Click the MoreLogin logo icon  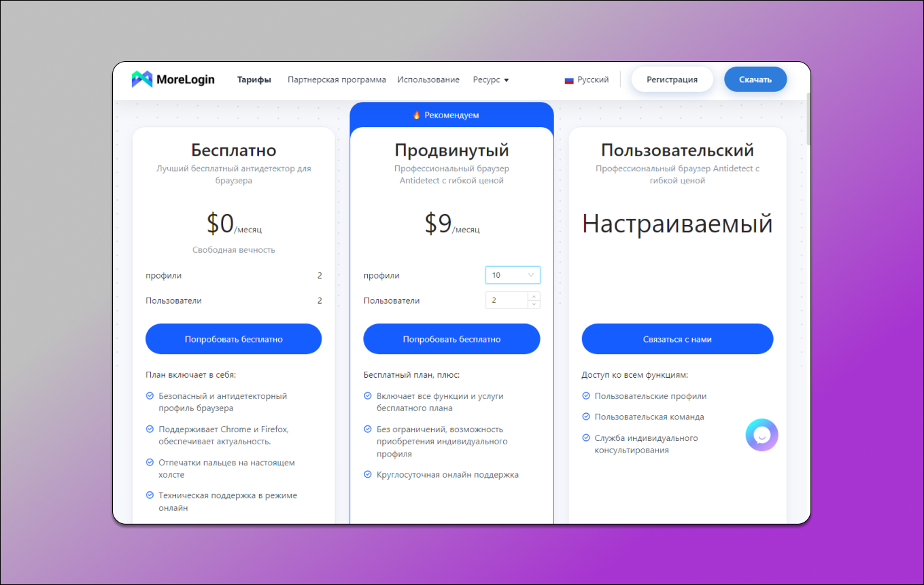143,79
